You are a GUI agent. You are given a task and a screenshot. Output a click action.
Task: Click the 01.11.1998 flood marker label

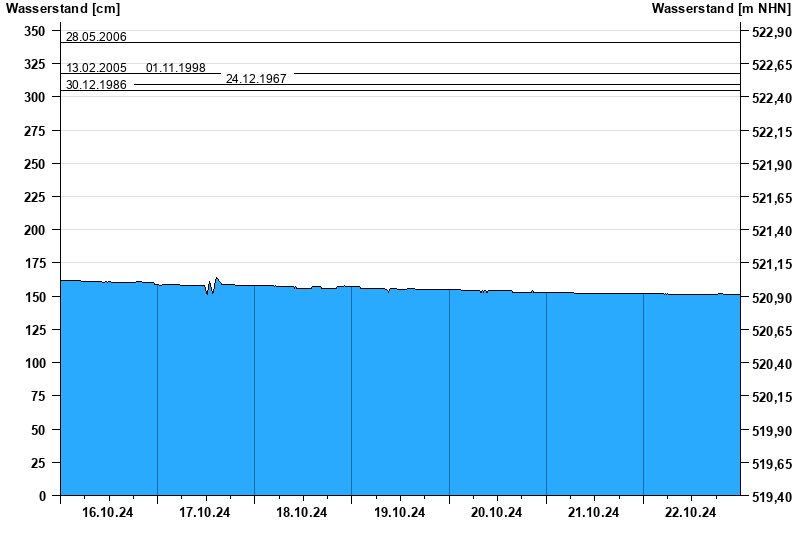pyautogui.click(x=176, y=68)
